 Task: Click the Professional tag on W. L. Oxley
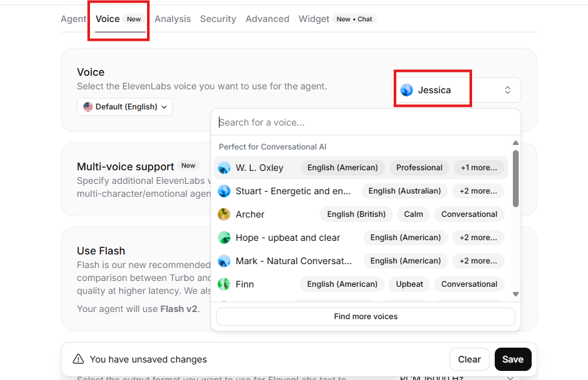tap(419, 168)
